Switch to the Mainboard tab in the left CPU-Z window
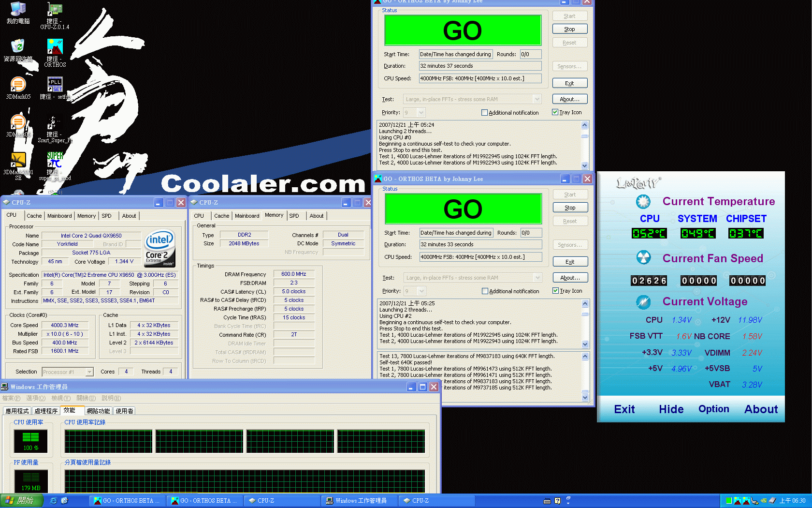Viewport: 812px width, 508px height. 59,216
